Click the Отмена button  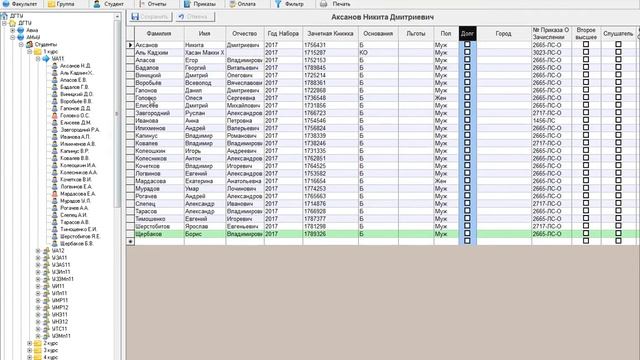click(x=196, y=17)
